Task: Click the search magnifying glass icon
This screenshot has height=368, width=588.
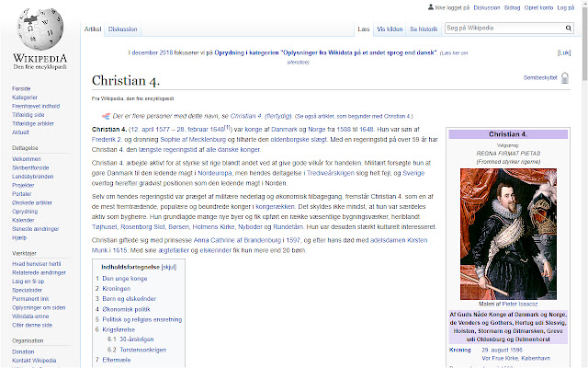Action: [x=569, y=29]
